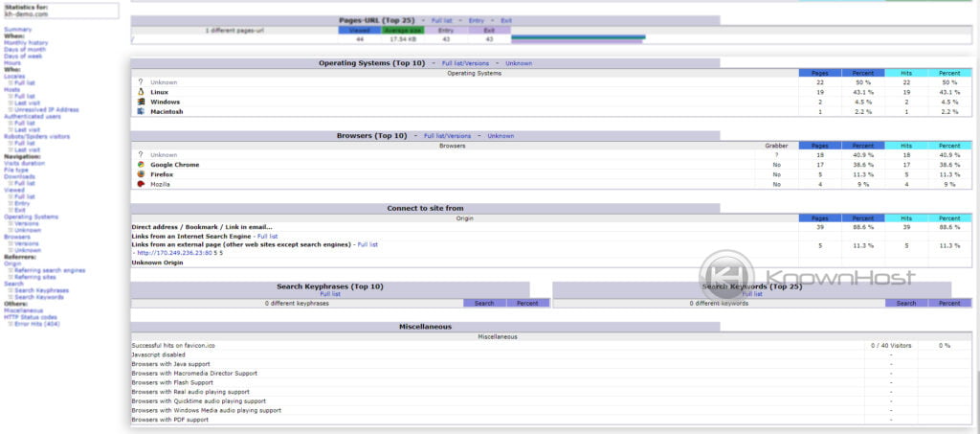Open Visits duration in the sidebar
This screenshot has width=980, height=434.
pyautogui.click(x=24, y=163)
